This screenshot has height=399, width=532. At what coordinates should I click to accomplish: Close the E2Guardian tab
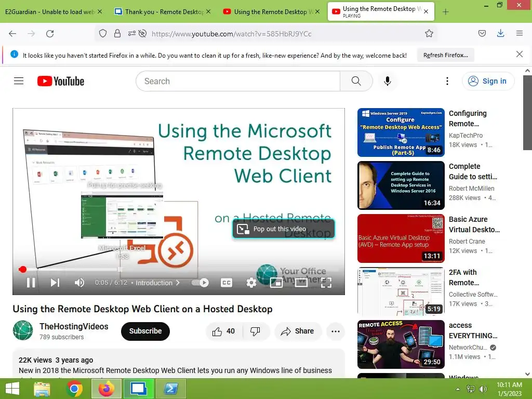(100, 11)
